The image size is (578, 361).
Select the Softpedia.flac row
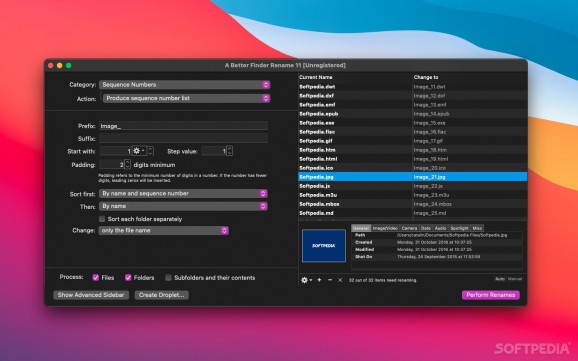(x=412, y=132)
